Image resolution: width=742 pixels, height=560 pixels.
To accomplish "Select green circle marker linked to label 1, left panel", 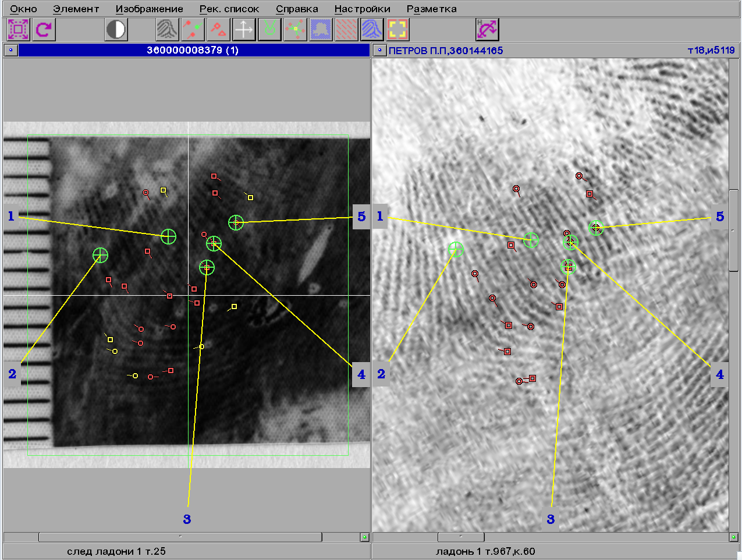I will pos(168,236).
